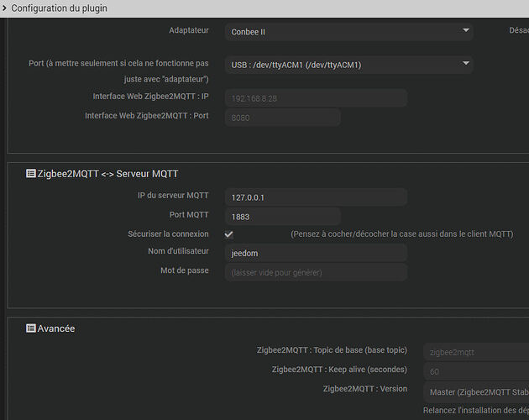Click the Avancée heading text
This screenshot has width=529, height=420.
56,328
